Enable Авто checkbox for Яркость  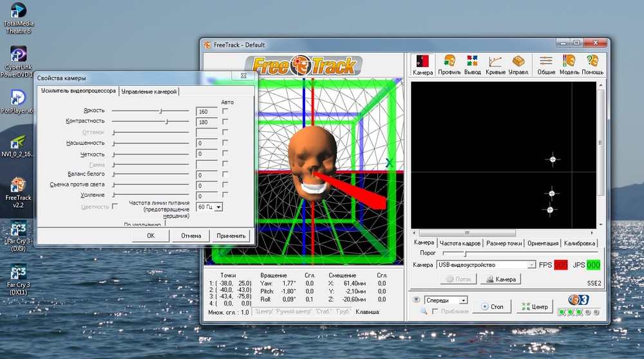click(x=225, y=111)
